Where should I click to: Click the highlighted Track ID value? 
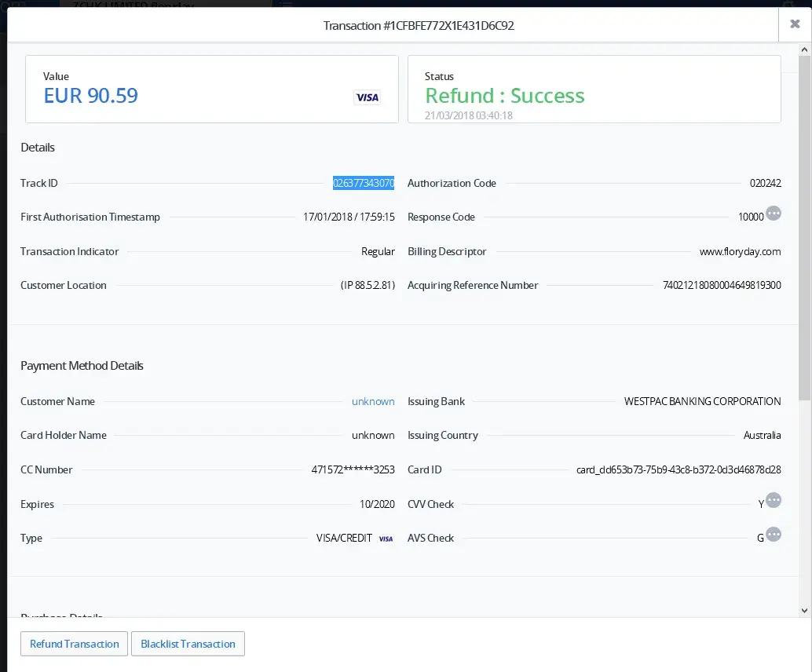pos(364,183)
